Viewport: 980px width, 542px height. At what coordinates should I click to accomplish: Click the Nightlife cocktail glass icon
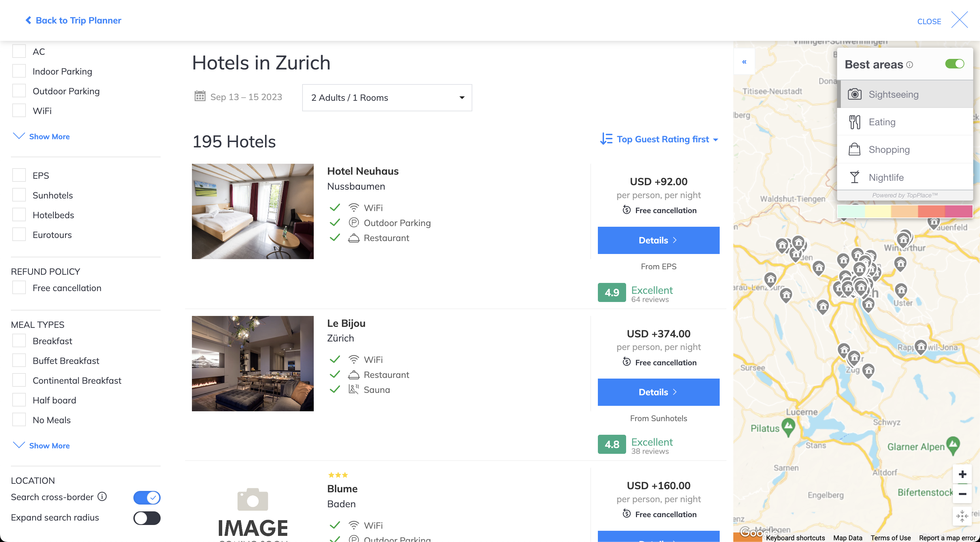click(x=854, y=177)
